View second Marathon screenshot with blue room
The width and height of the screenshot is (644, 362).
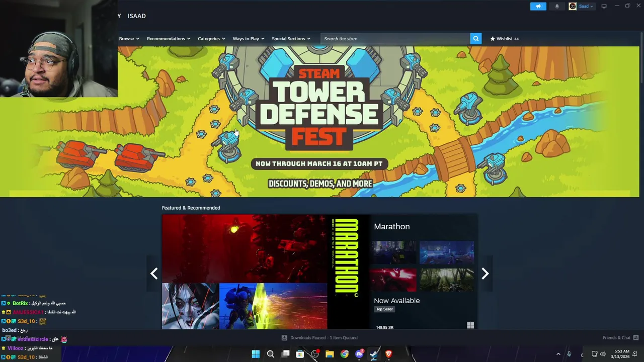click(447, 252)
